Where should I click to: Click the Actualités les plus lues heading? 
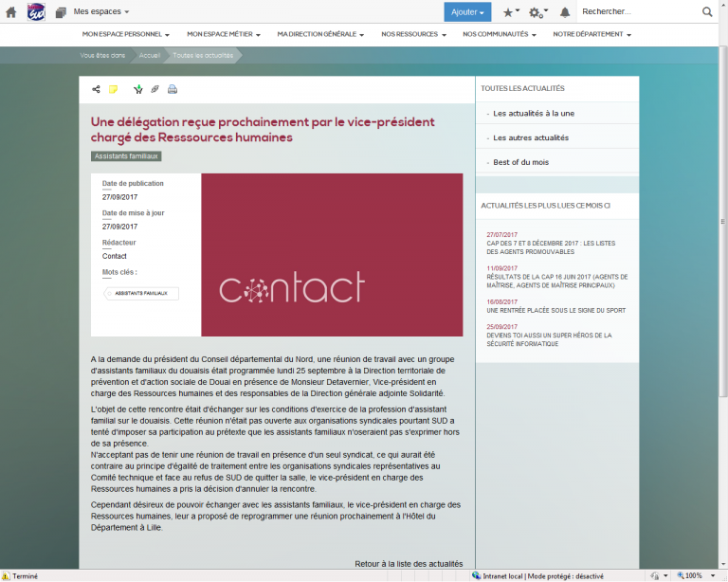pos(545,206)
